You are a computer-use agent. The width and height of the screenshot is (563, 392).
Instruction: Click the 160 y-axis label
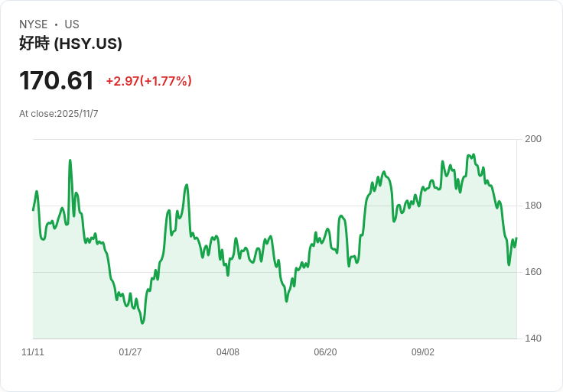[x=533, y=272]
